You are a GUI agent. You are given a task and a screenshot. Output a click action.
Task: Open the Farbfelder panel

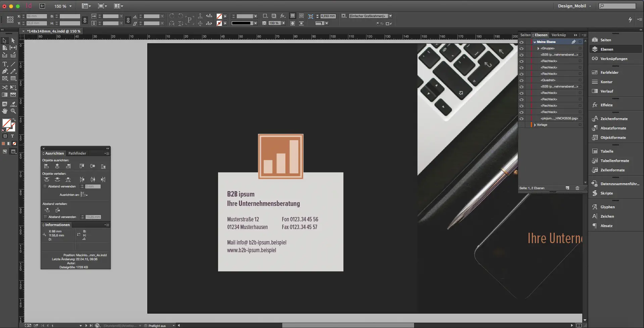[x=609, y=72]
